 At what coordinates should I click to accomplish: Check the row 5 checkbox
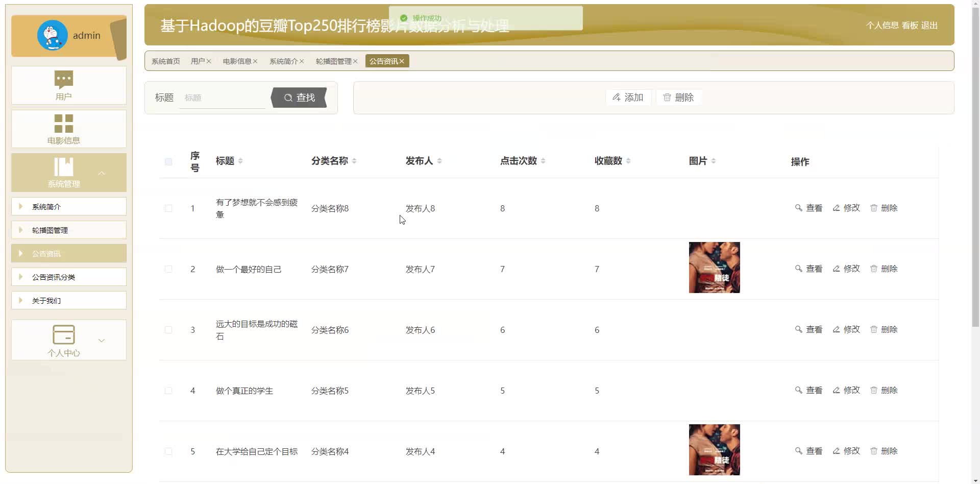tap(168, 451)
